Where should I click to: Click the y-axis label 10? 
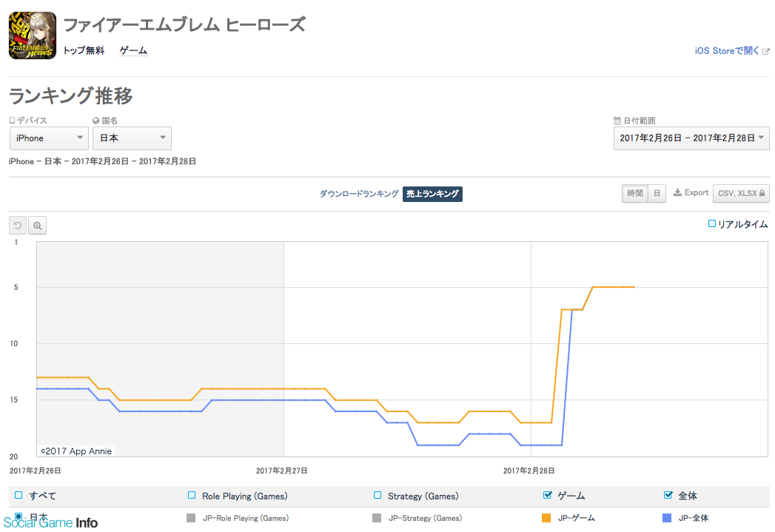[14, 344]
